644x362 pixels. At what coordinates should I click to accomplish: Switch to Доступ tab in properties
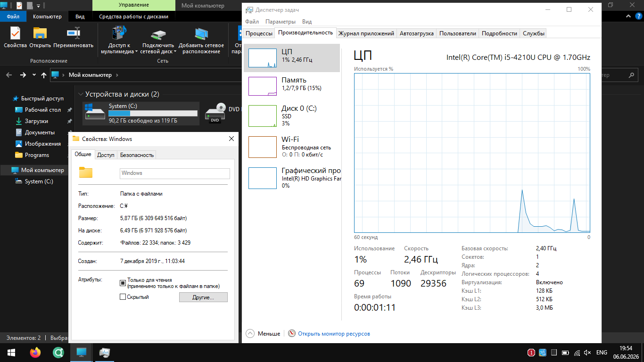106,155
